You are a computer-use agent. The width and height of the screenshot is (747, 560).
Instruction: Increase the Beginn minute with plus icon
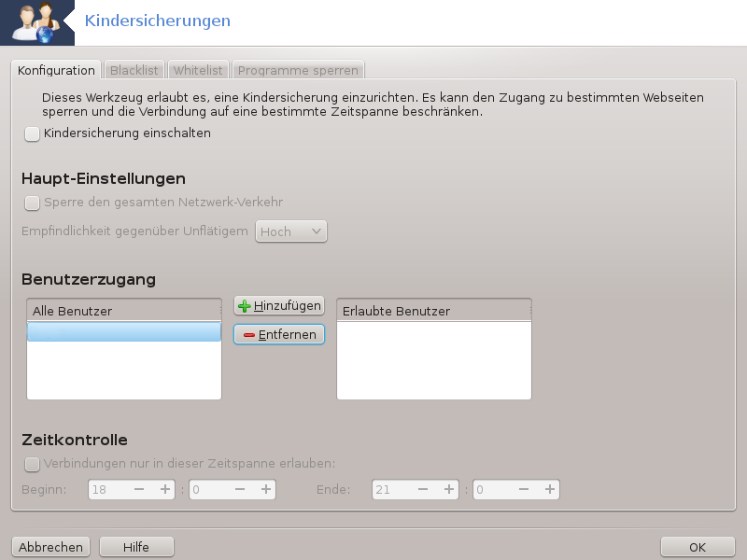pos(266,489)
